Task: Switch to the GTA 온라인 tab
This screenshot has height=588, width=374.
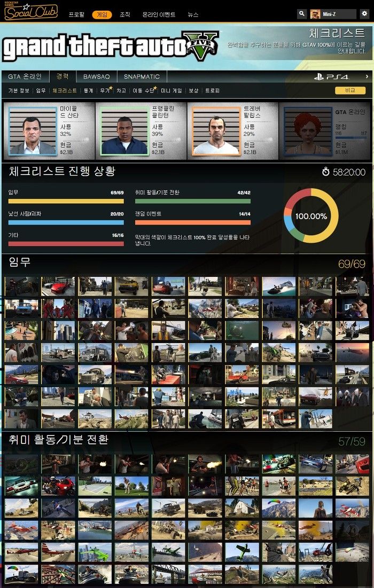Action: click(x=25, y=76)
